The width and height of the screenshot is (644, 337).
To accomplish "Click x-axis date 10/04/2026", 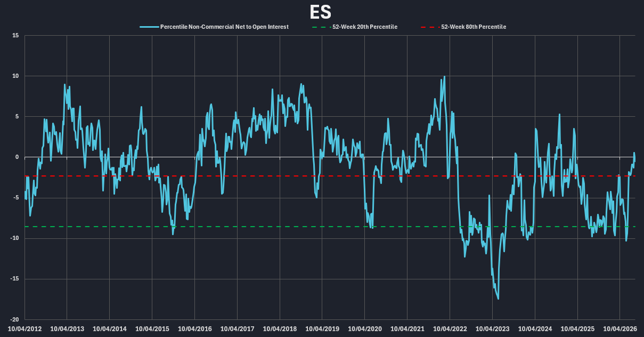I will [x=620, y=329].
